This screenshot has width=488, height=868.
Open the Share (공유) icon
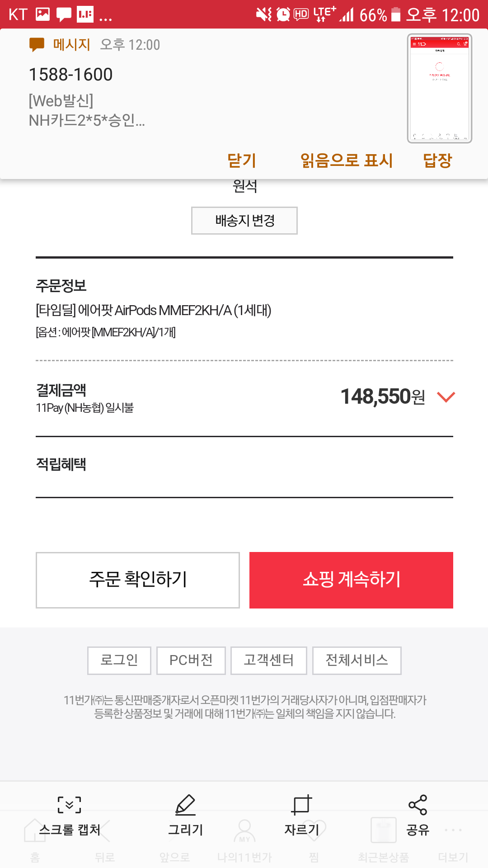coord(418,805)
